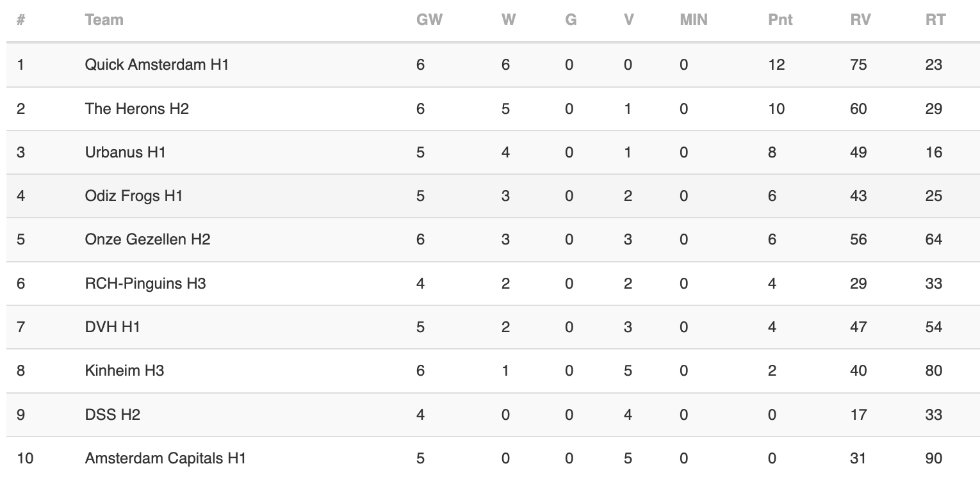Select DSS H2 team
The height and width of the screenshot is (489, 980).
point(112,415)
